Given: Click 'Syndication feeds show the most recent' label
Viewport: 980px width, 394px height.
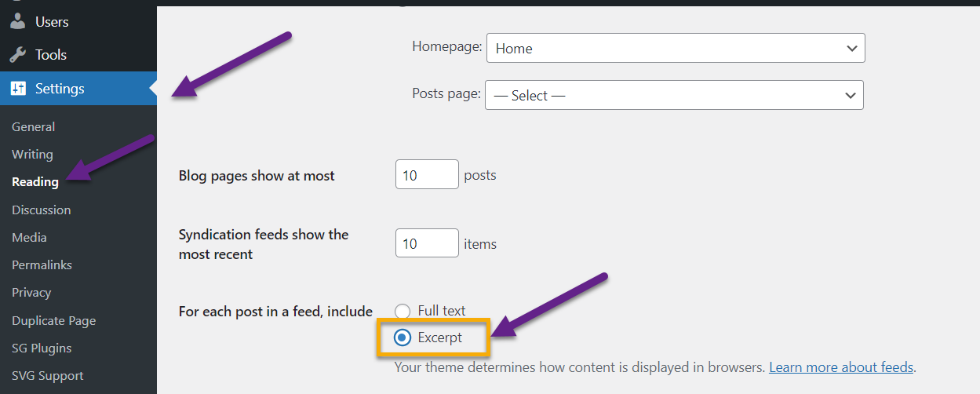Looking at the screenshot, I should 264,244.
